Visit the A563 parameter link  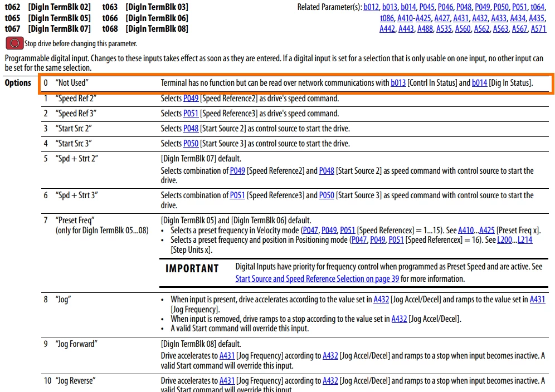500,28
